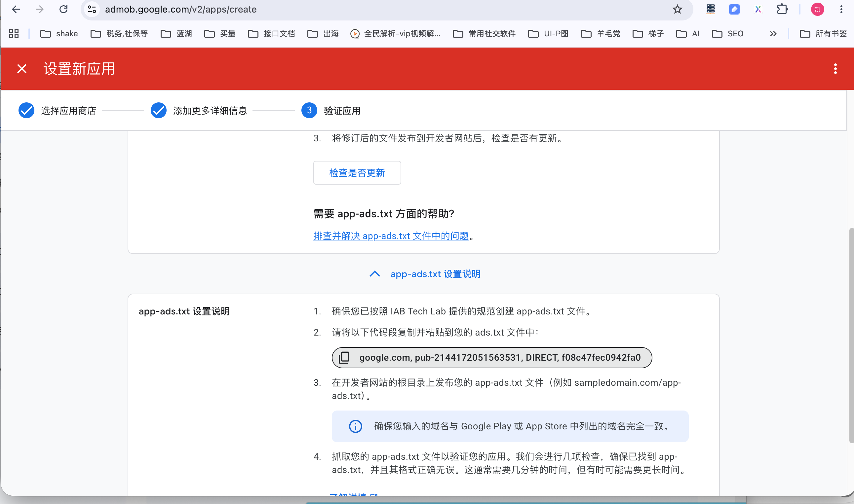This screenshot has height=504, width=854.
Task: Open the X-shaped extension icon
Action: point(758,9)
